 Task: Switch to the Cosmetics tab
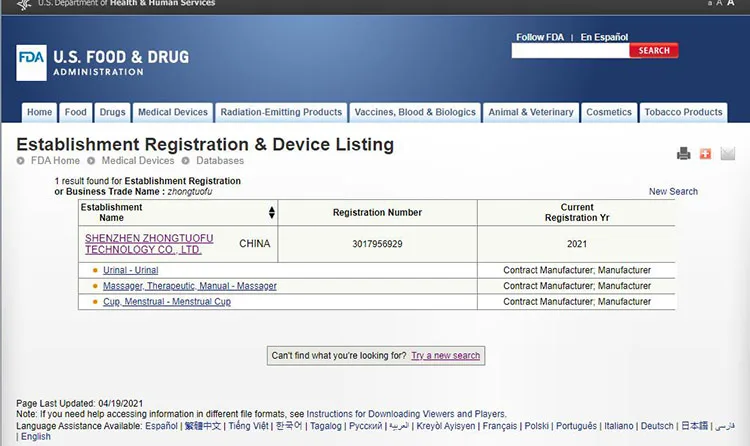(x=609, y=112)
